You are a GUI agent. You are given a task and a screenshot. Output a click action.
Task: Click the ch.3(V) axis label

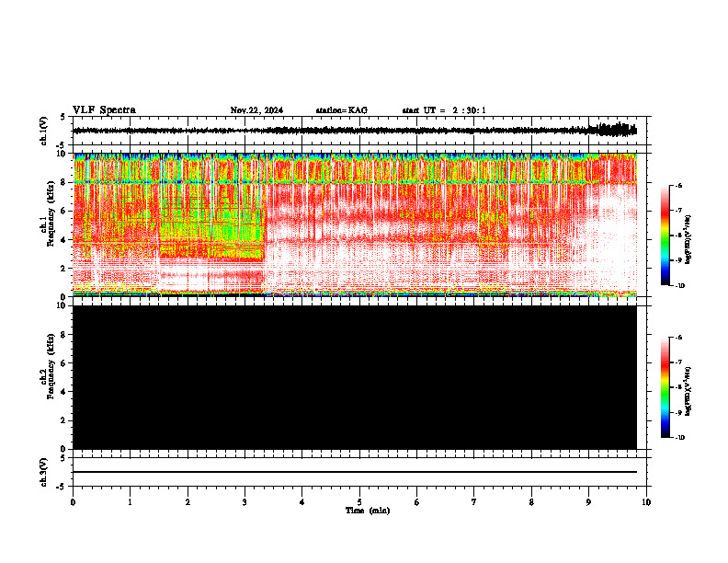click(44, 472)
